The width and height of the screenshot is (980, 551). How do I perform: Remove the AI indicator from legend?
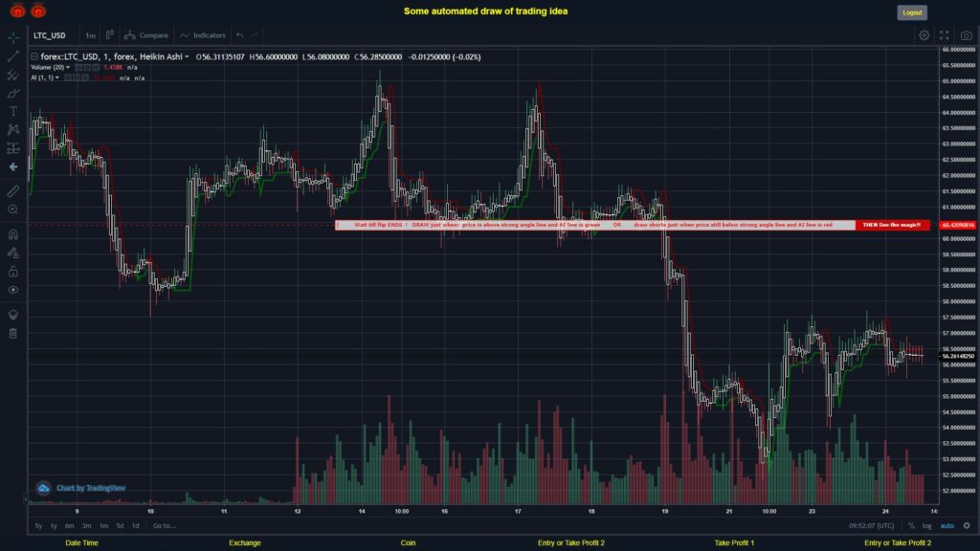85,78
